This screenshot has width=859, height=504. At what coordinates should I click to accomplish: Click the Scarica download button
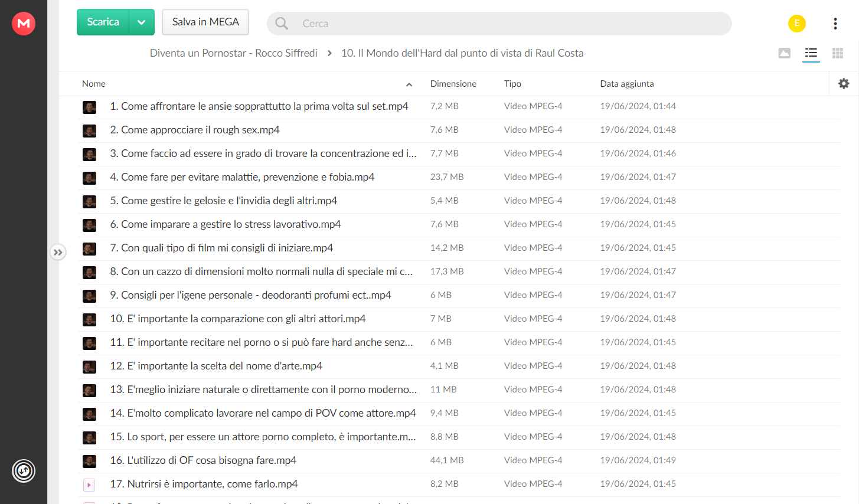click(x=103, y=22)
